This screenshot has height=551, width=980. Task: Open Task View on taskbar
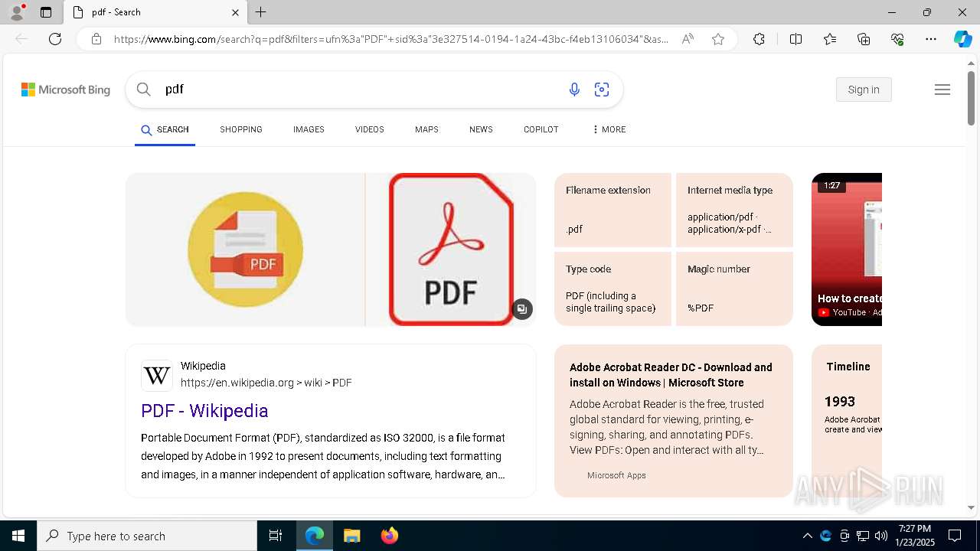[x=276, y=536]
